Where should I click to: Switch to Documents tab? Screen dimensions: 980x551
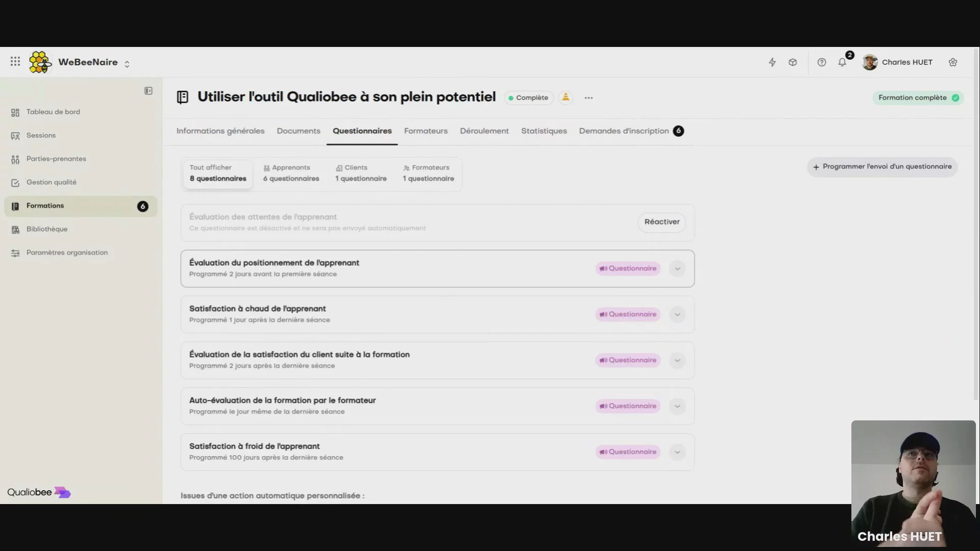pos(299,131)
